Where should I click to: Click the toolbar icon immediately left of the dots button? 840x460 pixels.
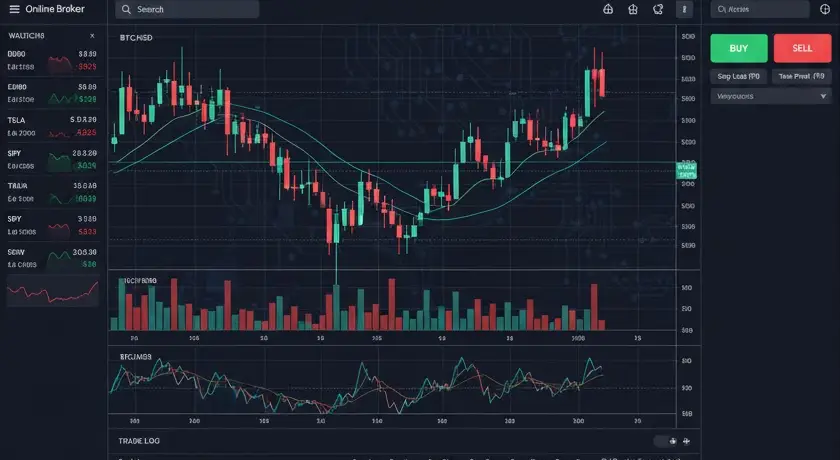658,9
